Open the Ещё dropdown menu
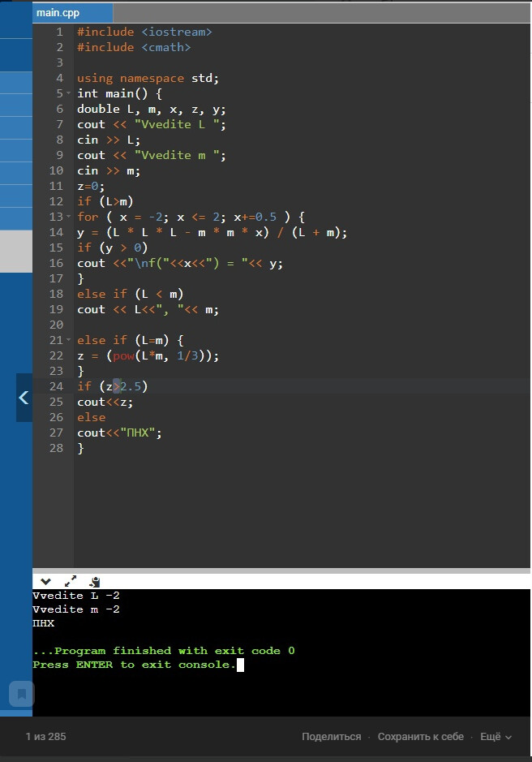Viewport: 532px width, 762px height. (496, 737)
